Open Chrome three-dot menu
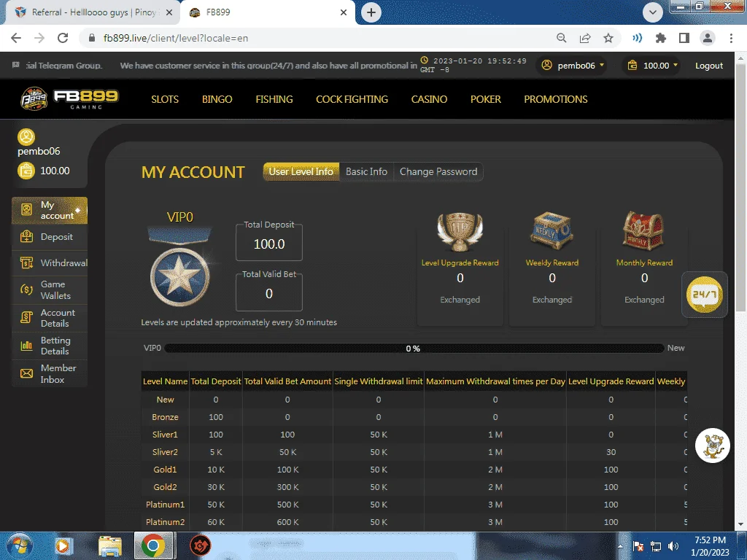This screenshot has width=747, height=560. point(731,38)
